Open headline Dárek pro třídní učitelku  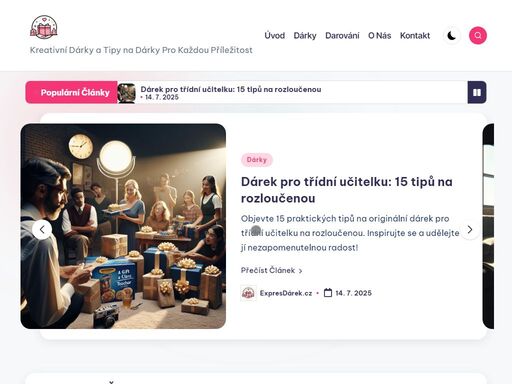pos(347,190)
